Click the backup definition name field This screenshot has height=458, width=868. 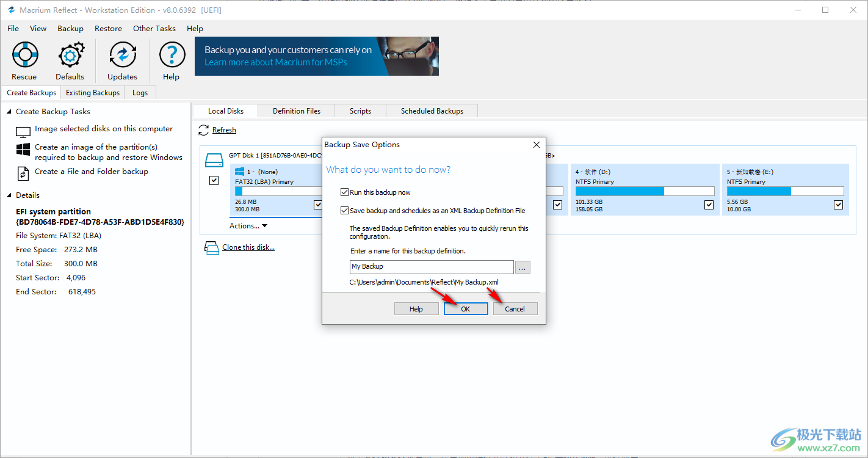(432, 267)
